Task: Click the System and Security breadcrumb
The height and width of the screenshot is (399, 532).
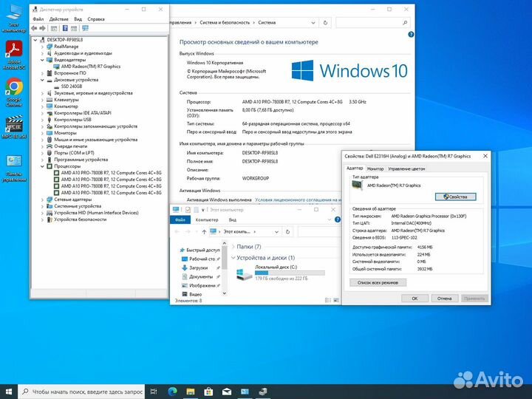Action: pos(225,23)
